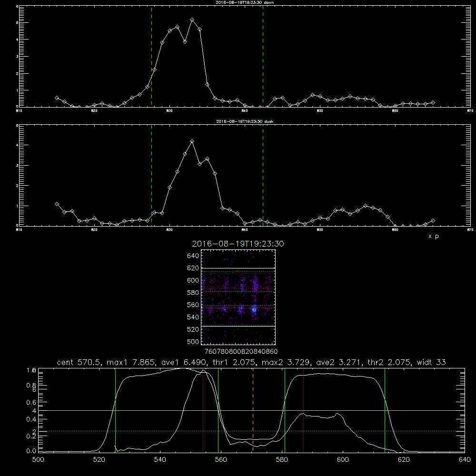The image size is (476, 476).
Task: Click the brightest cyan spot in spectral image
Action: 254,310
